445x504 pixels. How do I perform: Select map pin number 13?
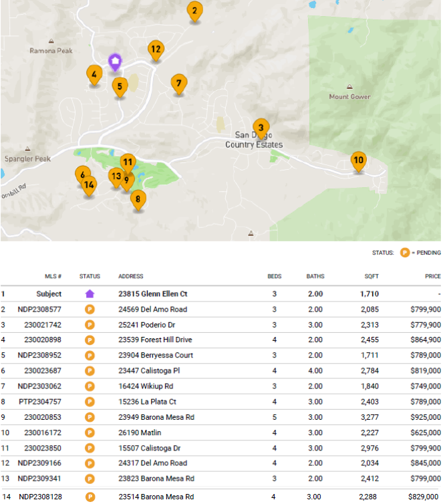116,176
